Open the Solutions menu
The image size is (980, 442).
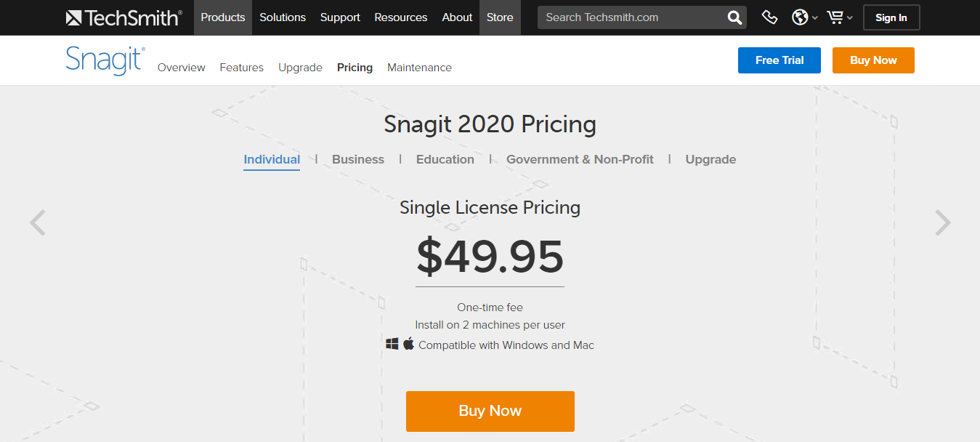click(x=283, y=17)
